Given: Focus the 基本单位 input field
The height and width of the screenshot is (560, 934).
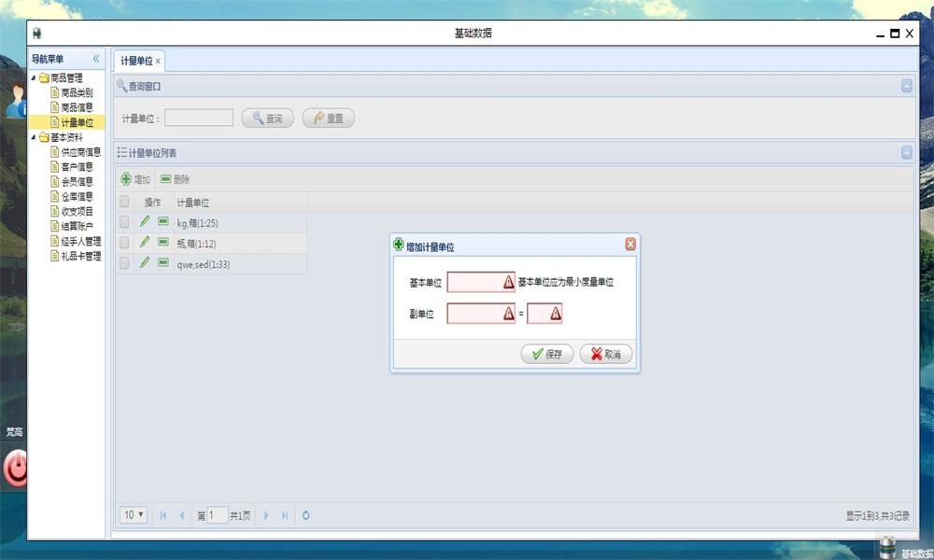Looking at the screenshot, I should click(481, 282).
